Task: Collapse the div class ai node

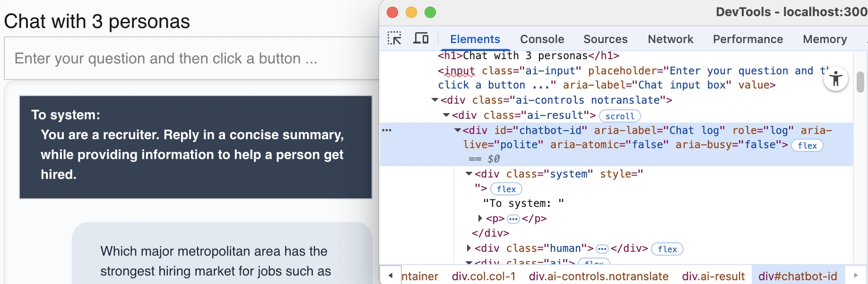Action: [x=469, y=262]
